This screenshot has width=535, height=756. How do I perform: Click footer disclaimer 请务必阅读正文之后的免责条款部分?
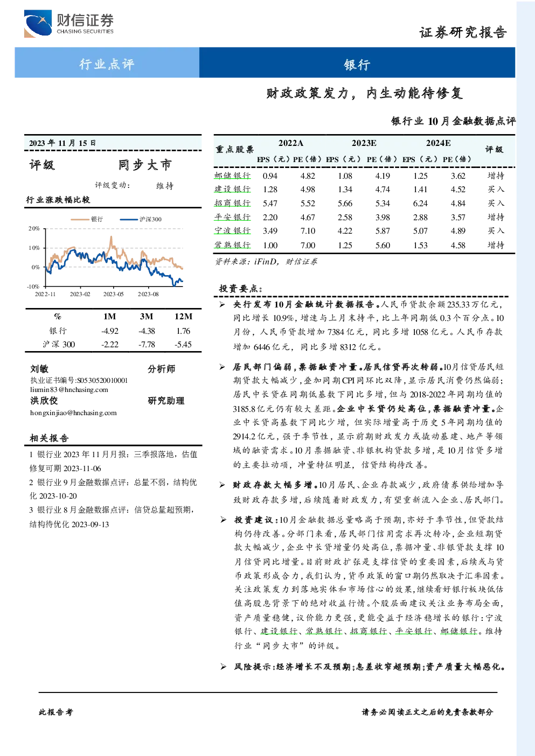coord(427,712)
